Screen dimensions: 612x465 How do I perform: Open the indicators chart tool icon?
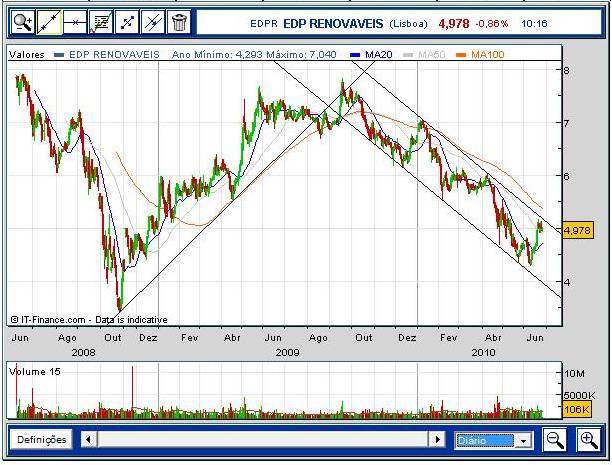click(101, 23)
